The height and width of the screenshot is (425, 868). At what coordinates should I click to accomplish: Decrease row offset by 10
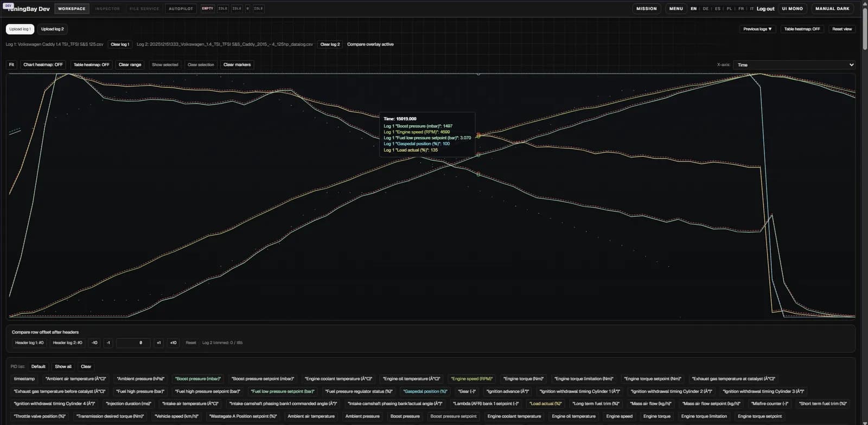[x=94, y=343]
